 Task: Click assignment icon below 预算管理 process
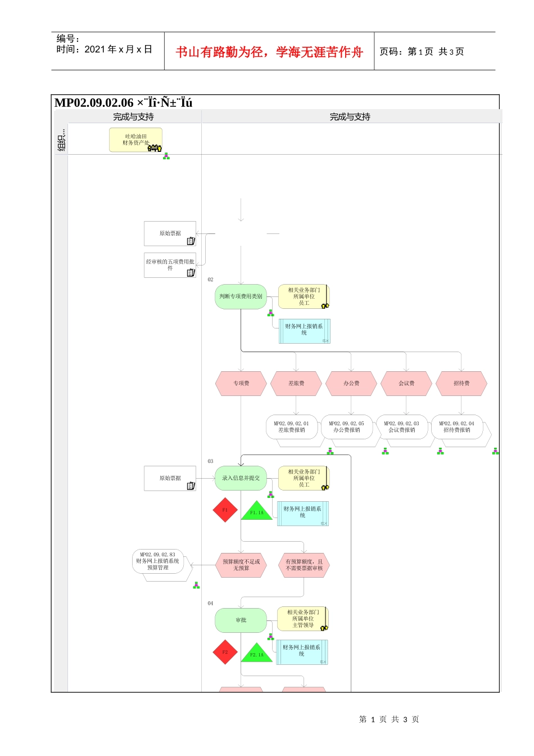click(x=196, y=586)
